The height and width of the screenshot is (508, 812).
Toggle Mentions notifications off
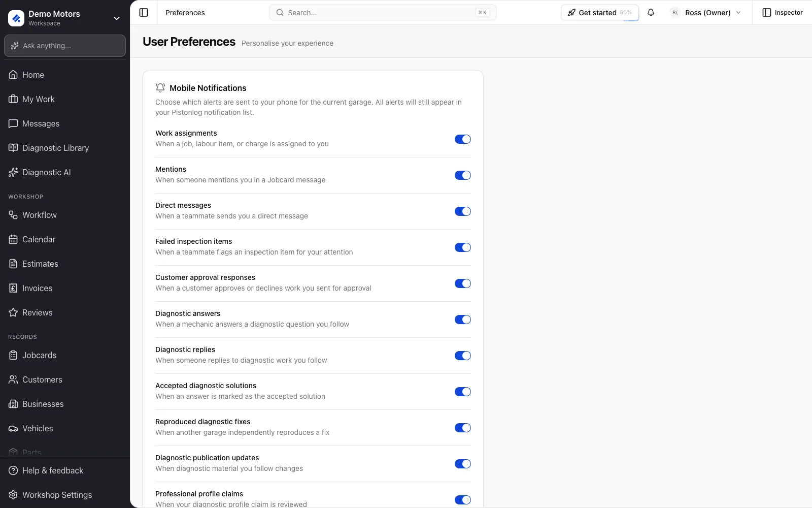point(463,175)
